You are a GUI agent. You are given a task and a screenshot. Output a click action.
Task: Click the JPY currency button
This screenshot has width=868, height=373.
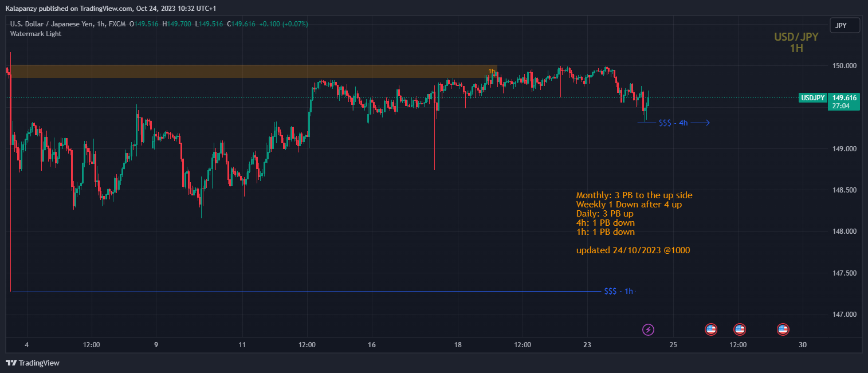[845, 25]
